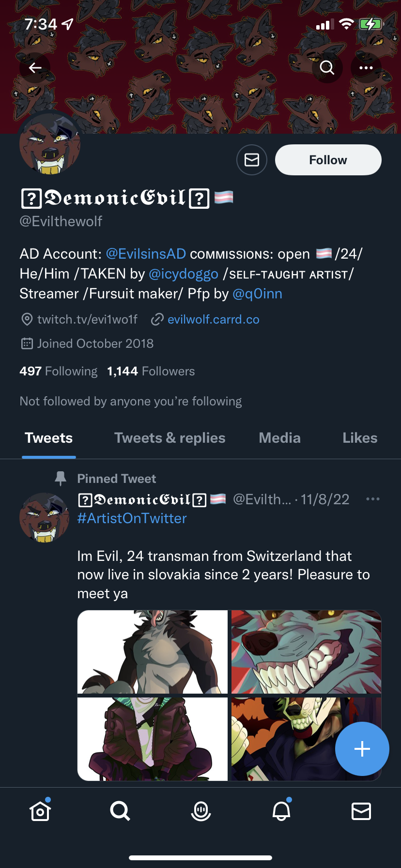Tap the back arrow icon
Viewport: 401px width, 868px height.
(x=35, y=68)
